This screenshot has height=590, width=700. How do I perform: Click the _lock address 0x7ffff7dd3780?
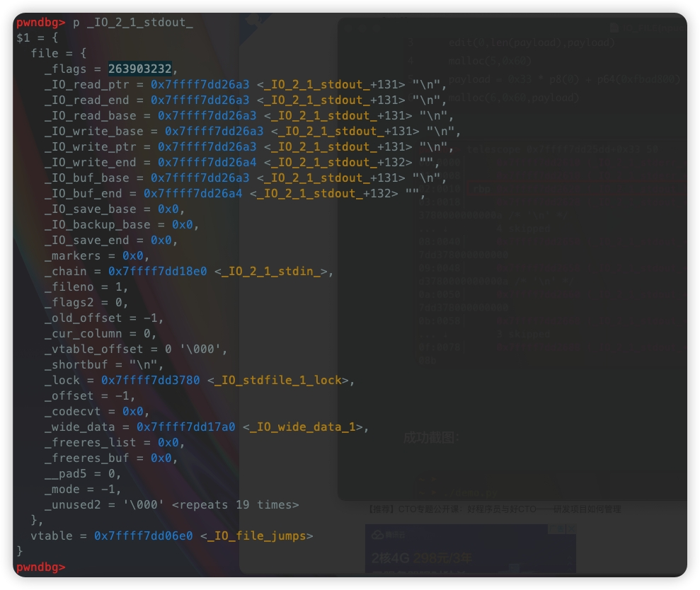[151, 380]
